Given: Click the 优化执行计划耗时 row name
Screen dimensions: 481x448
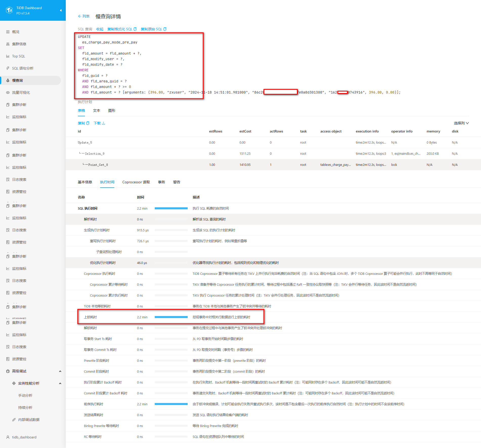Looking at the screenshot, I should coord(103,263).
